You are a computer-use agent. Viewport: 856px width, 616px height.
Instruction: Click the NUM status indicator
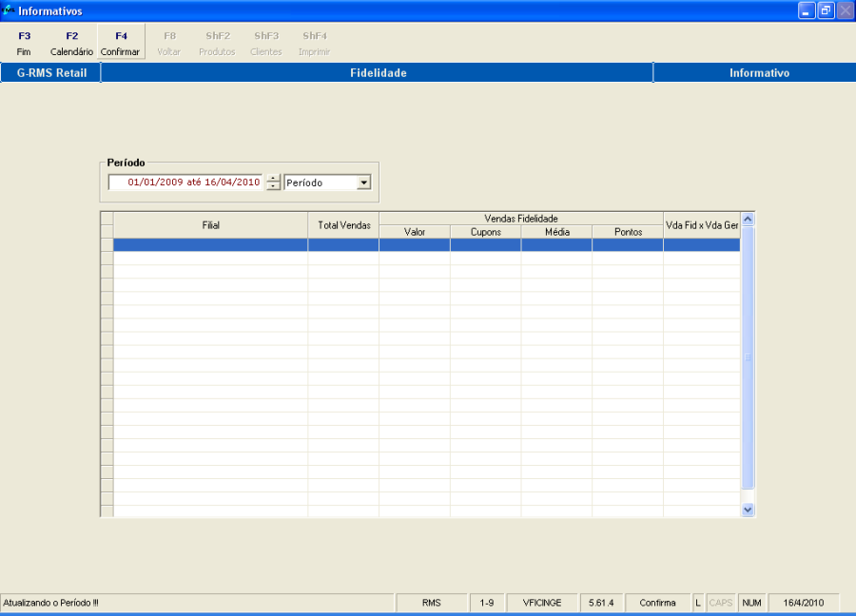[751, 603]
